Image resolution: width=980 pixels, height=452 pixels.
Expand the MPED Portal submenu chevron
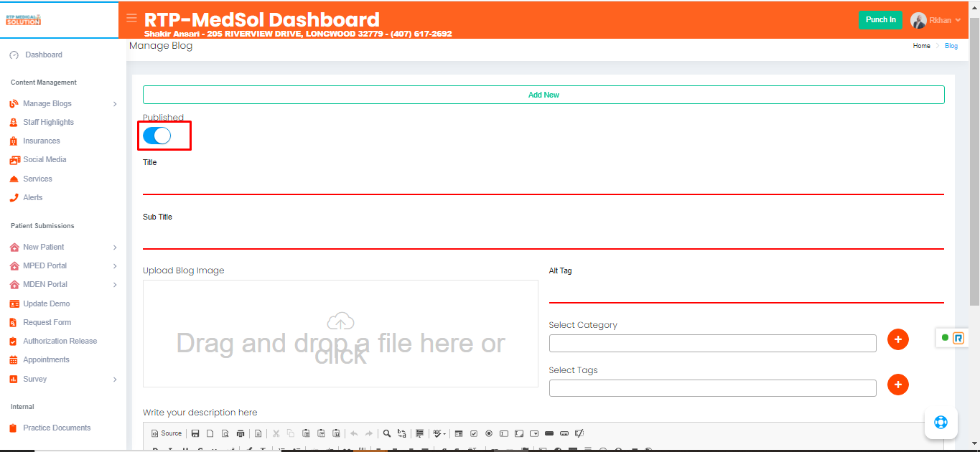pyautogui.click(x=115, y=266)
